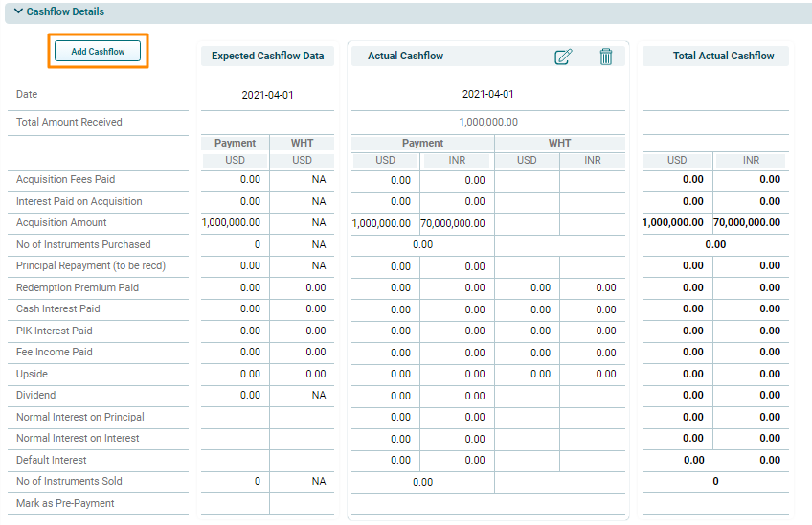Select Total Amount Received value 1,000,000.00
The width and height of the screenshot is (812, 525).
pos(487,123)
